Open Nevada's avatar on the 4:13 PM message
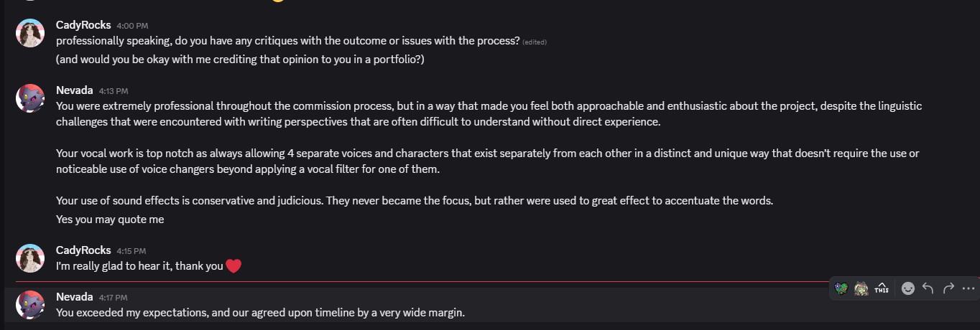The image size is (980, 330). pyautogui.click(x=30, y=98)
